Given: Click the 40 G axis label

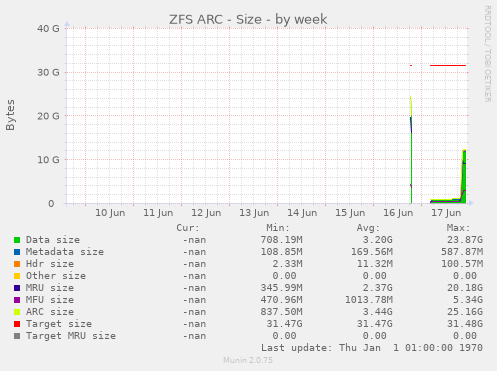Looking at the screenshot, I should 48,29.
